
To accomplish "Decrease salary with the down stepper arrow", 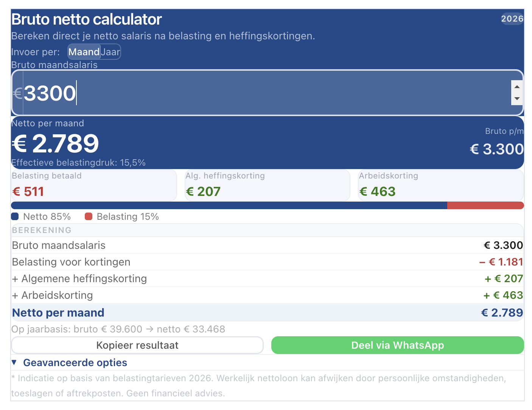I will pos(517,99).
